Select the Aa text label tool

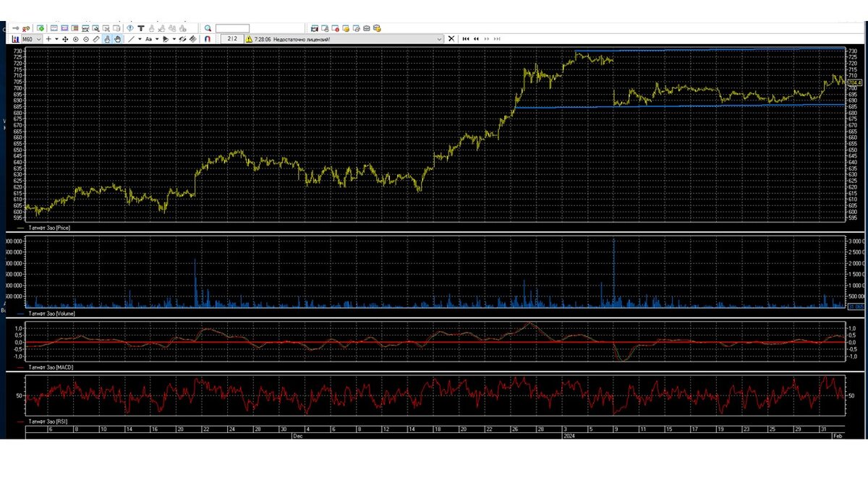[148, 39]
